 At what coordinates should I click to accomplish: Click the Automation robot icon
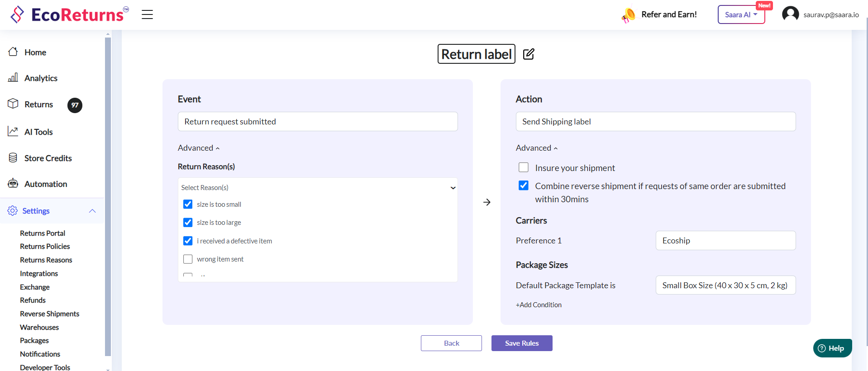[13, 184]
